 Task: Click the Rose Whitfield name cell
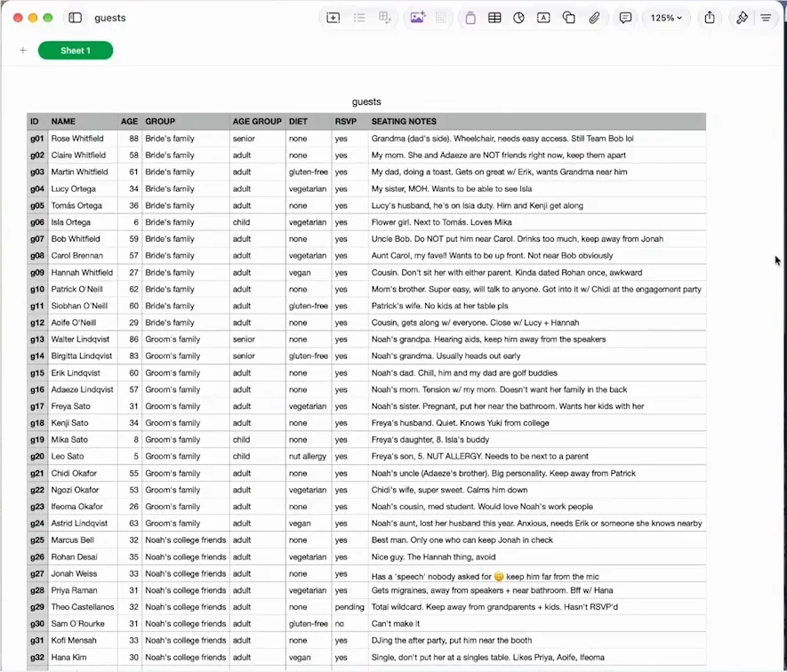coord(83,139)
